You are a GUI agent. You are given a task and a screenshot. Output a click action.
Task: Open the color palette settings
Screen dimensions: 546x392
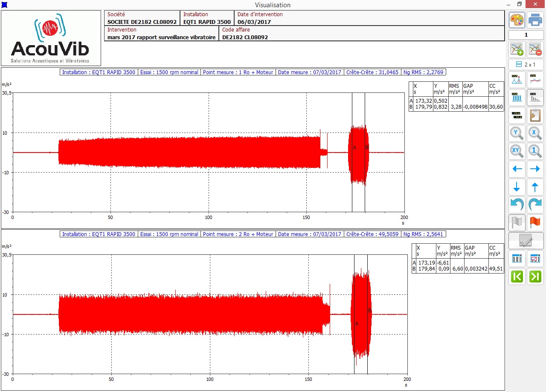pos(517,20)
